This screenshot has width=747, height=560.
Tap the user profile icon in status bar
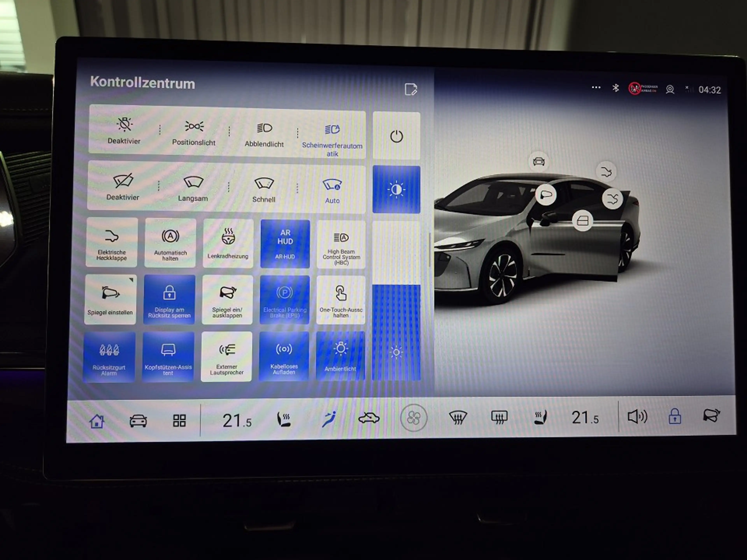(x=670, y=89)
